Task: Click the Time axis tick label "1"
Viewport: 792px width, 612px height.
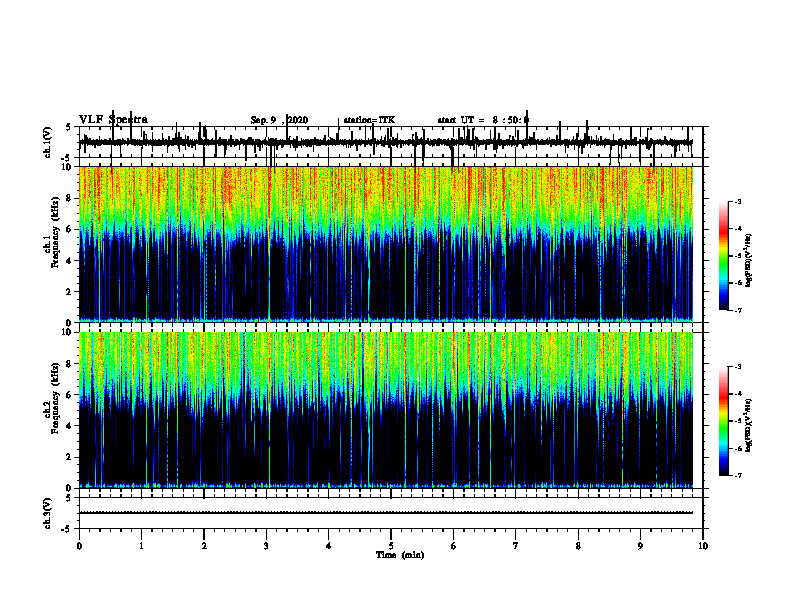Action: click(141, 546)
